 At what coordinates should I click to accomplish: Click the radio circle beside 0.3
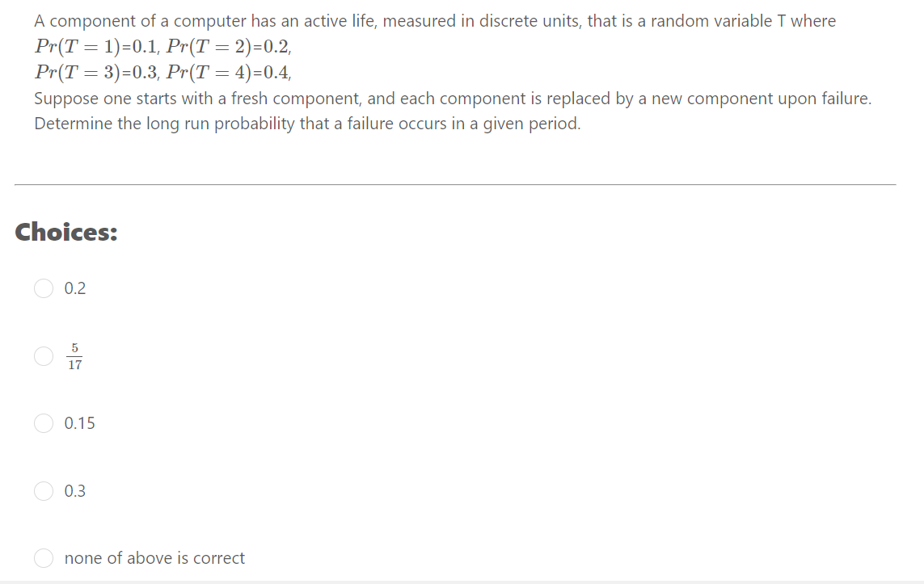(44, 490)
